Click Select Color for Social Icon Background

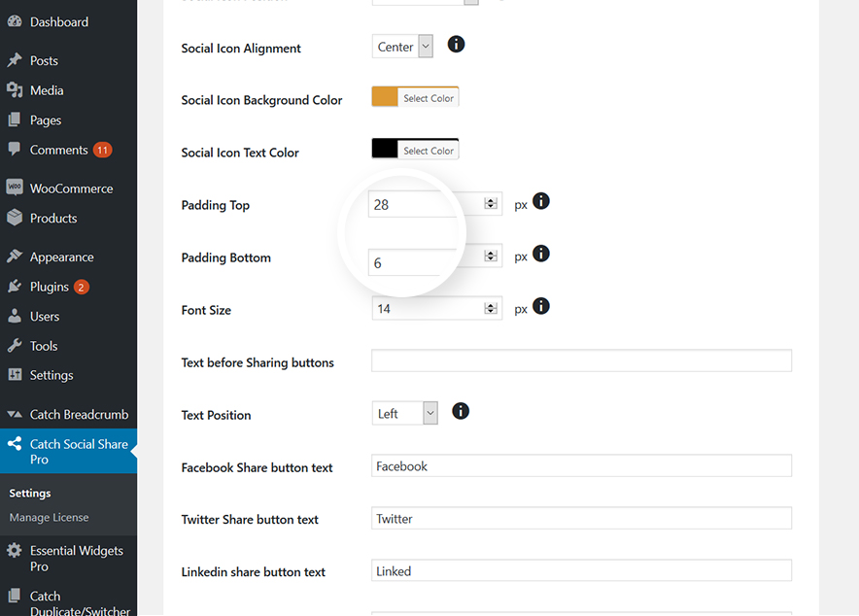point(429,96)
